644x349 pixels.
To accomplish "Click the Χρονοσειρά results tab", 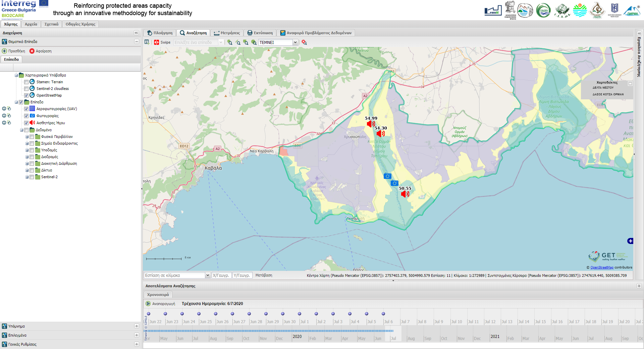I will (158, 295).
